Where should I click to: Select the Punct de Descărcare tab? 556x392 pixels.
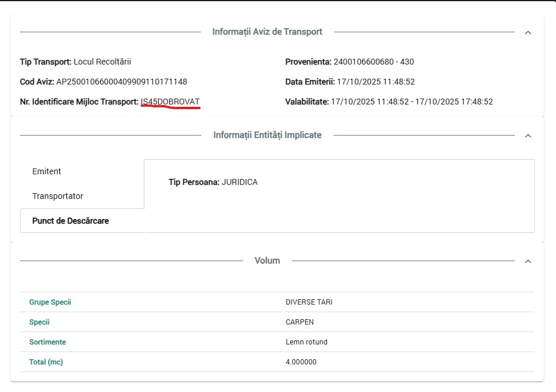click(70, 221)
